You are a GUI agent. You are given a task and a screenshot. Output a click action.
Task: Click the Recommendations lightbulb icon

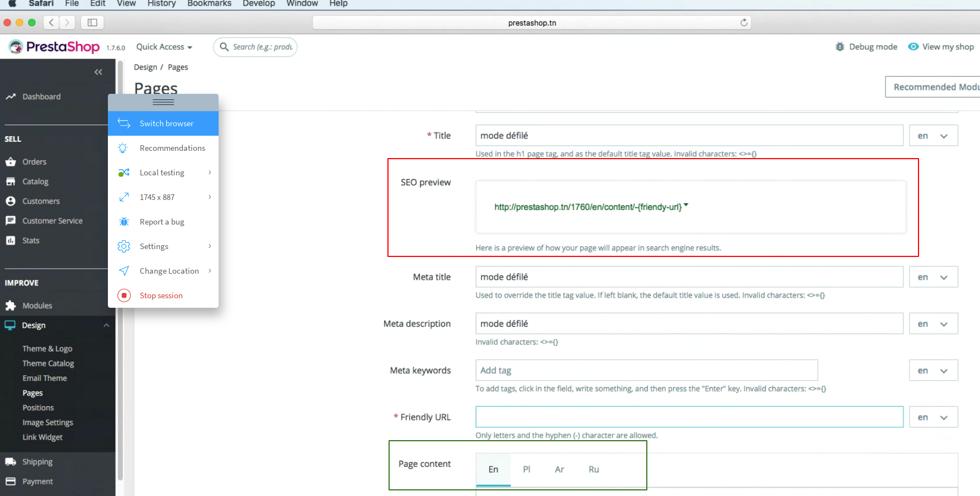[123, 148]
